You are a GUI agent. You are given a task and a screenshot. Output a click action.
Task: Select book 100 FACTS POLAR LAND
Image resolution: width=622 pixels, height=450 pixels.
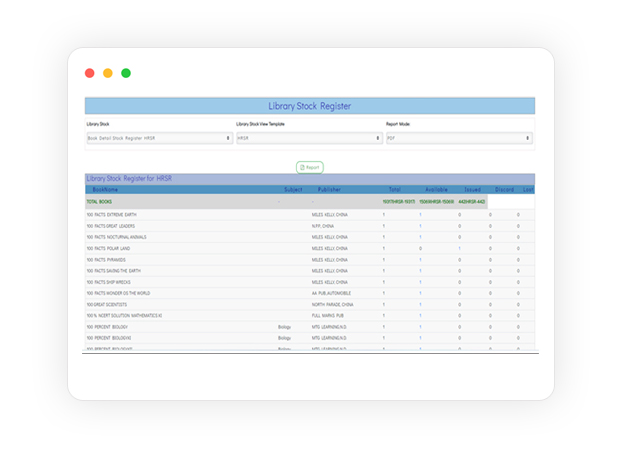point(108,248)
